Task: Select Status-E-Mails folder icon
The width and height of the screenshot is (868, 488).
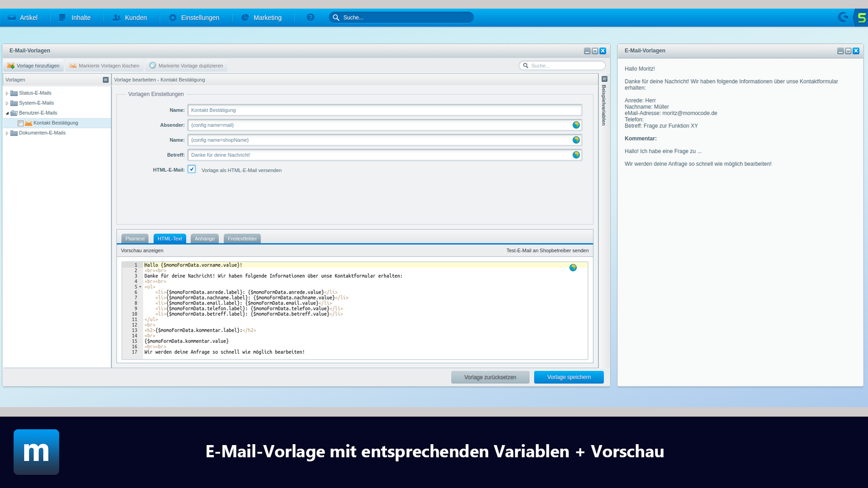Action: click(x=14, y=93)
